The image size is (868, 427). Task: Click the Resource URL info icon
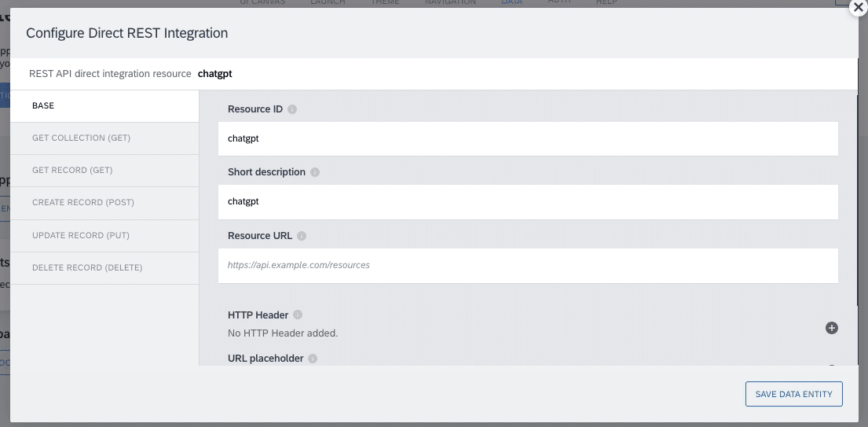pos(302,236)
